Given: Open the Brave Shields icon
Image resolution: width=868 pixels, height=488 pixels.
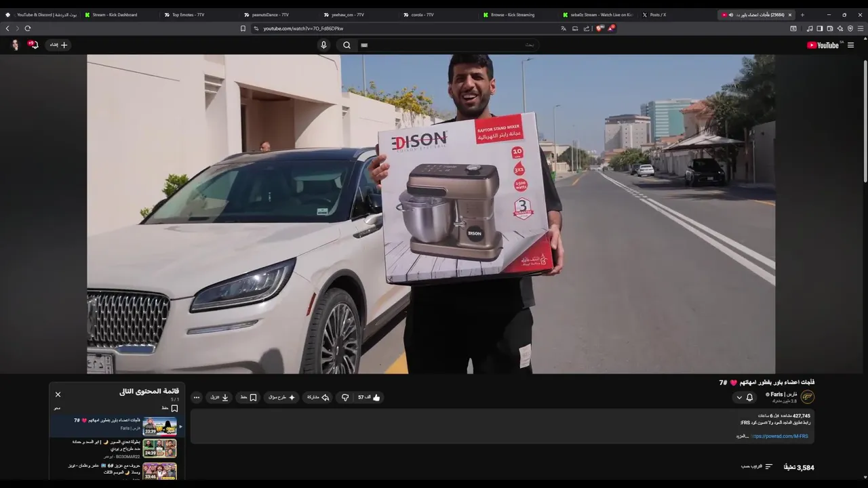Looking at the screenshot, I should pos(599,28).
